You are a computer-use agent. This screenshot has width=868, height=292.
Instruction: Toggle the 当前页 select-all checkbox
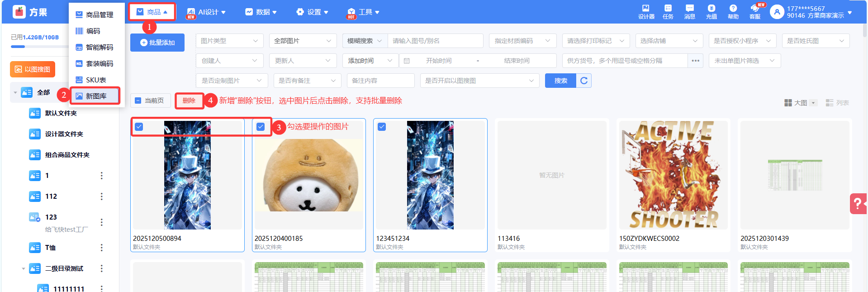coord(138,101)
